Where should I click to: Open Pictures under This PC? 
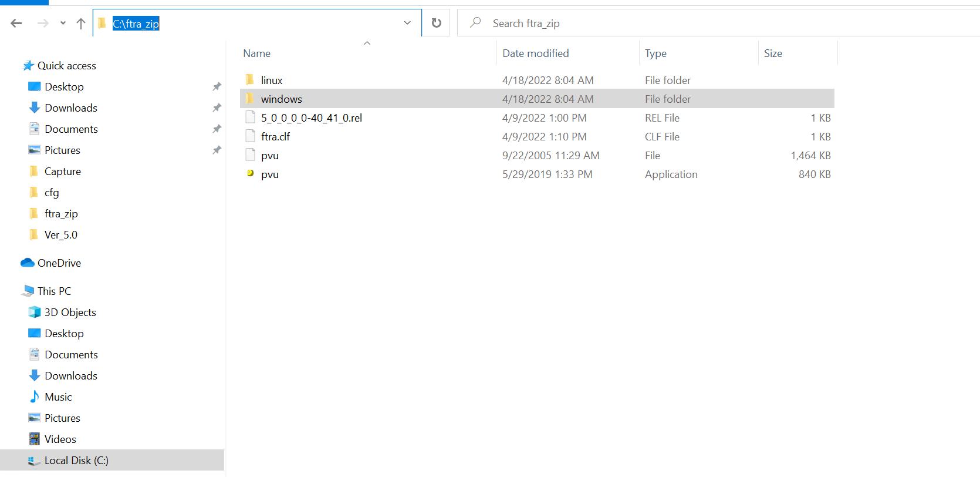click(62, 418)
